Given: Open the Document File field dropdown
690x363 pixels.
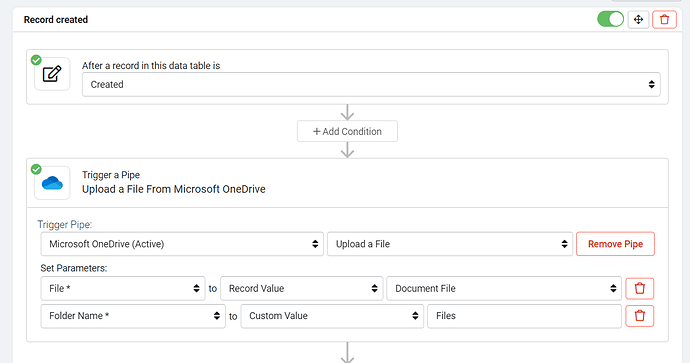Looking at the screenshot, I should tap(504, 289).
